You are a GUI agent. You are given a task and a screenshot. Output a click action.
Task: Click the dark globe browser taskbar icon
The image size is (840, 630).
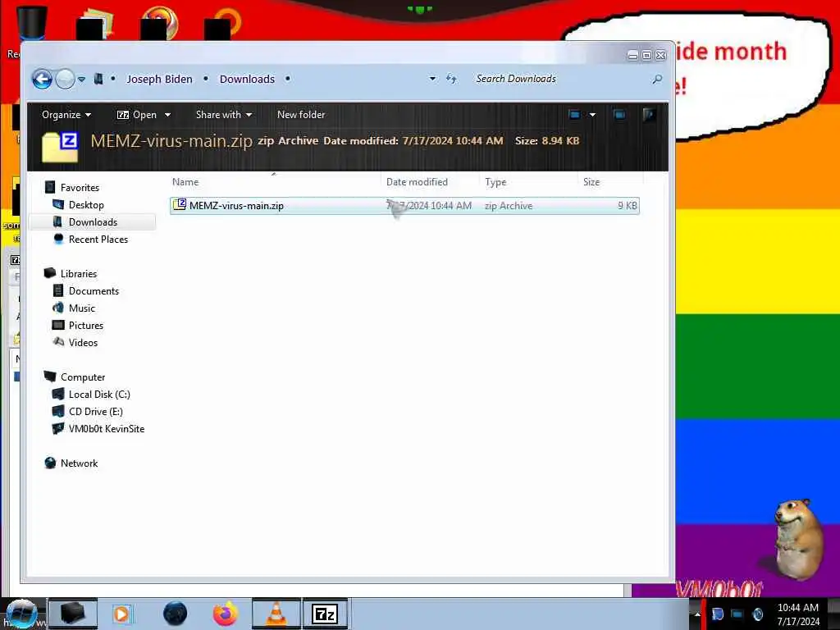[x=175, y=614]
